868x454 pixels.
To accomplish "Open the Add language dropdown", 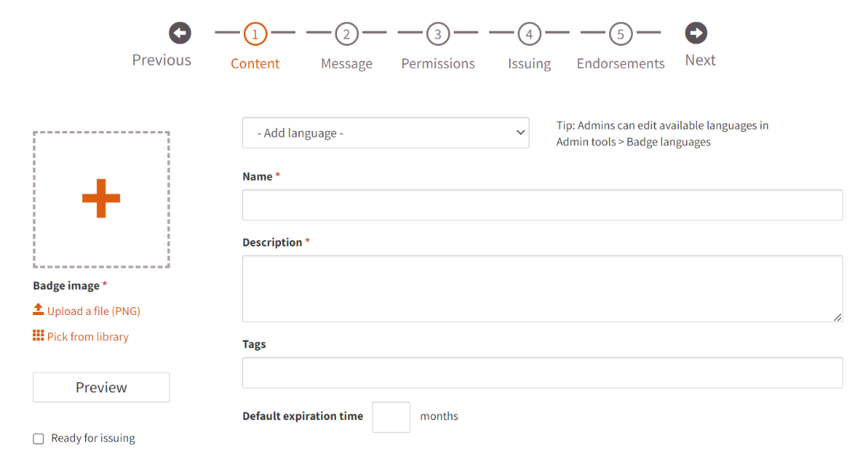I will [386, 133].
